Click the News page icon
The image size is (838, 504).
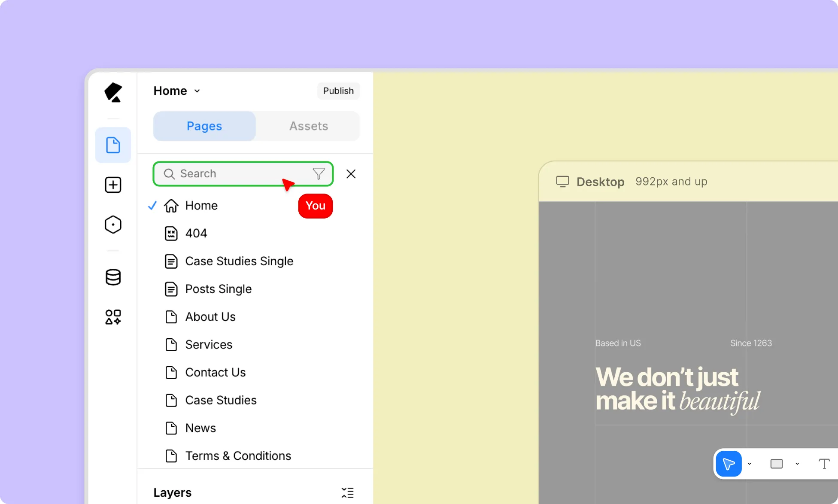pyautogui.click(x=171, y=428)
